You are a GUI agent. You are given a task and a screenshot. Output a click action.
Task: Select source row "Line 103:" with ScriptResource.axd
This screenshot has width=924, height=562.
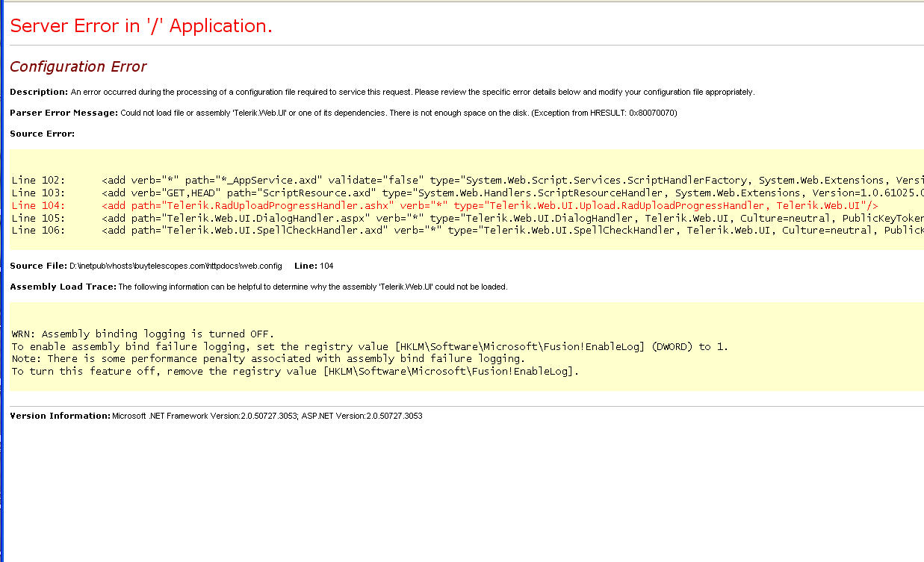tap(468, 193)
